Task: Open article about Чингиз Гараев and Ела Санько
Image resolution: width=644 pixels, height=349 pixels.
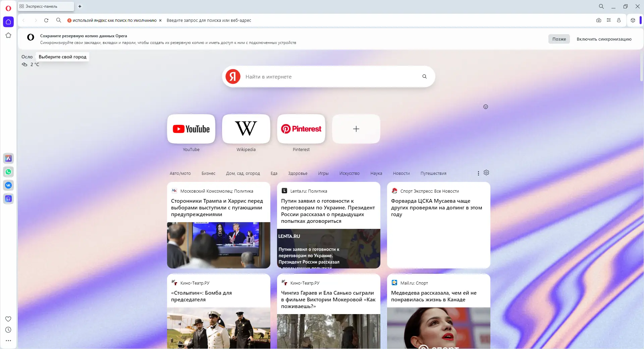Action: click(328, 300)
